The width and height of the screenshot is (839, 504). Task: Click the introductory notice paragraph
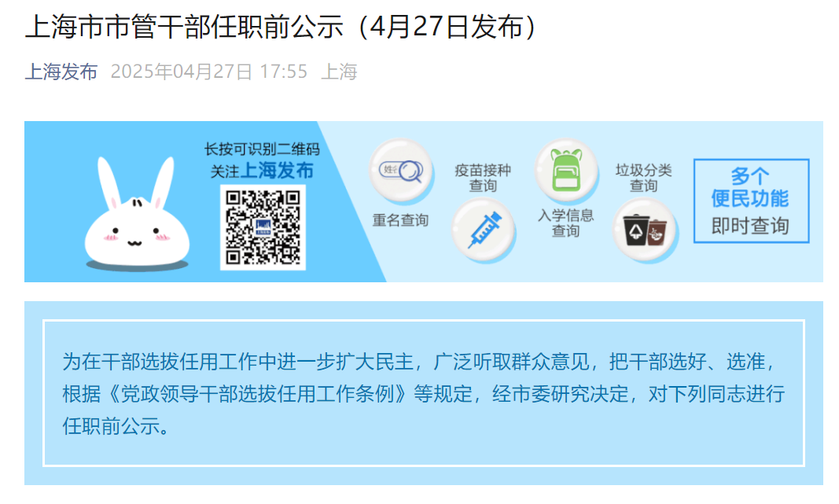[x=424, y=394]
